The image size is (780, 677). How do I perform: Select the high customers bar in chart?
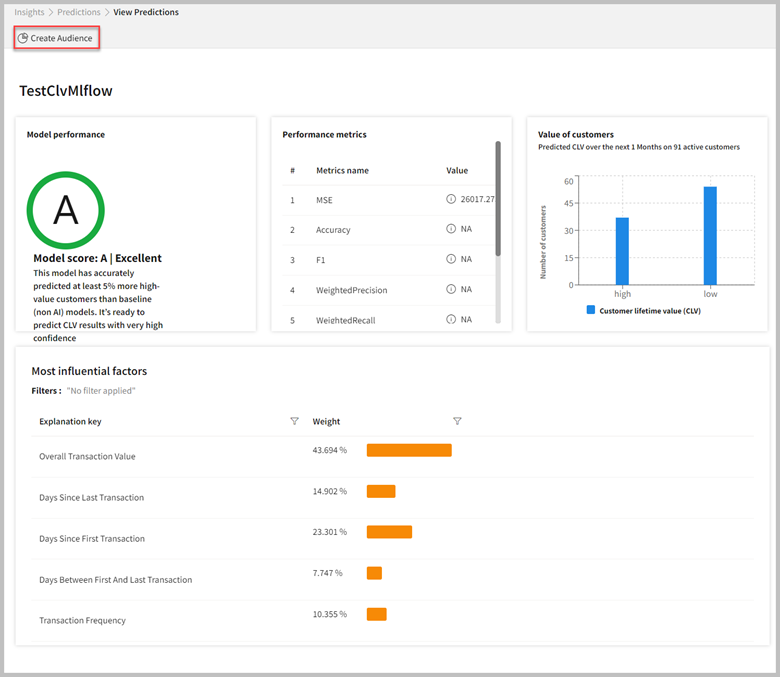[x=622, y=250]
